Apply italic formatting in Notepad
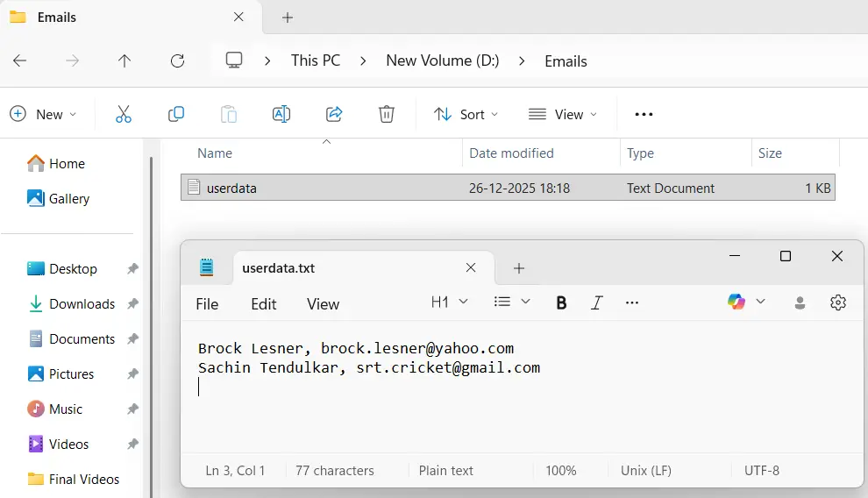Viewport: 868px width, 498px height. [597, 302]
